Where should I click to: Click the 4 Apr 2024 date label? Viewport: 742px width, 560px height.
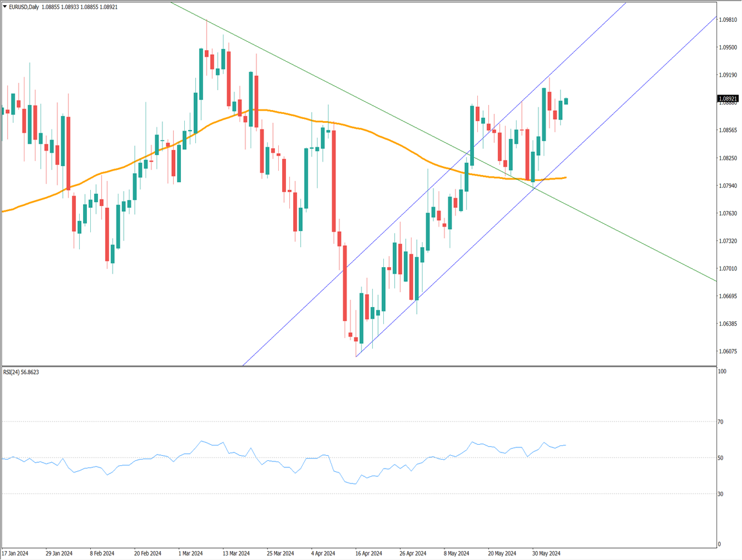click(323, 554)
